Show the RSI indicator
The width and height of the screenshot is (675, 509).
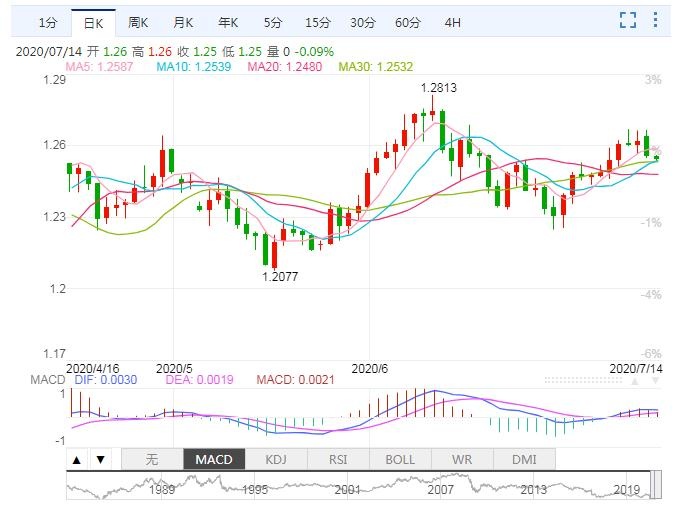coord(338,460)
